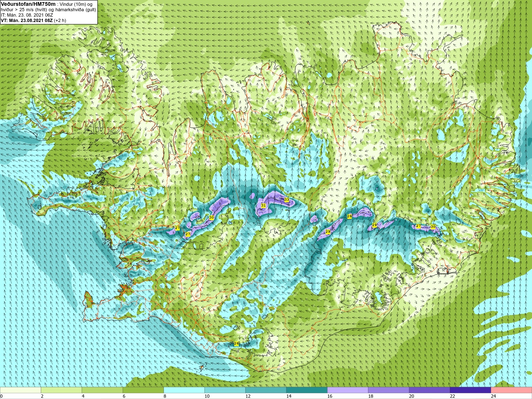Click the title text Veðurstofan/HM750m
Image resolution: width=532 pixels, height=399 pixels.
pos(28,4)
